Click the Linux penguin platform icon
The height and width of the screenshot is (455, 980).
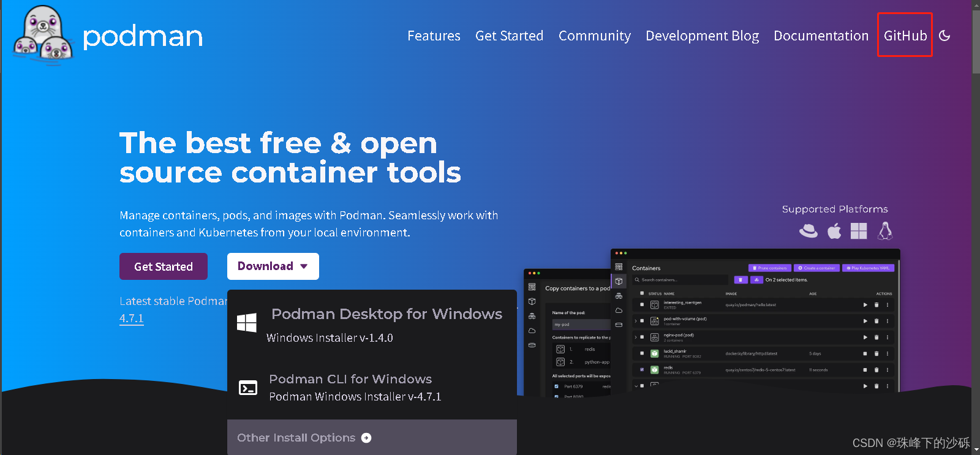[885, 230]
